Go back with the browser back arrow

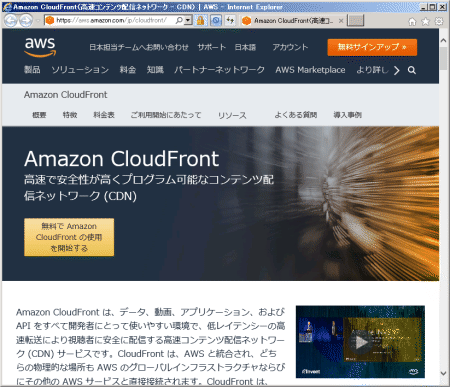(10, 21)
